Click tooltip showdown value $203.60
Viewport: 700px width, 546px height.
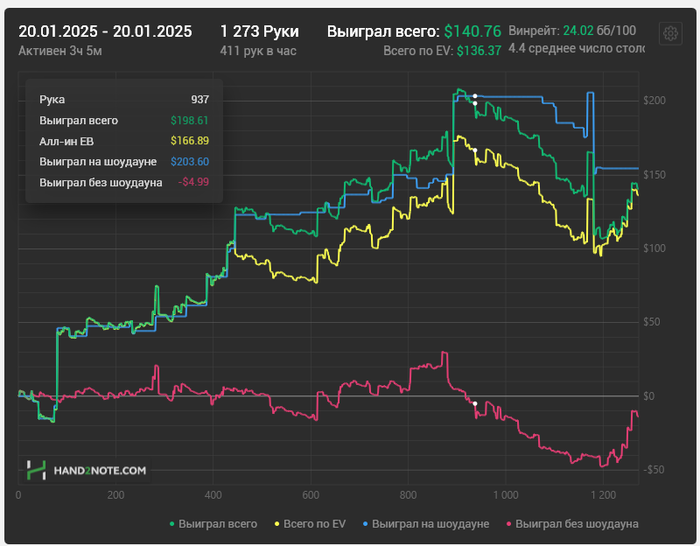[189, 161]
